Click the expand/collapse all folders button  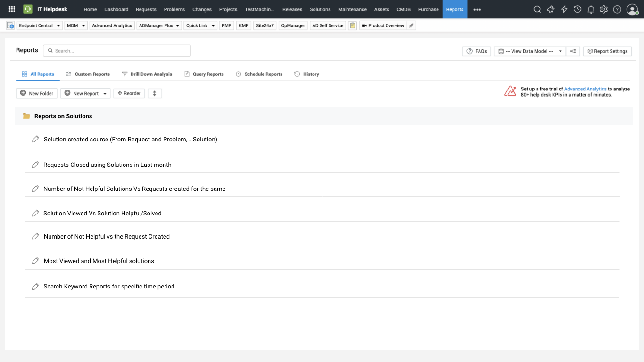(x=155, y=93)
